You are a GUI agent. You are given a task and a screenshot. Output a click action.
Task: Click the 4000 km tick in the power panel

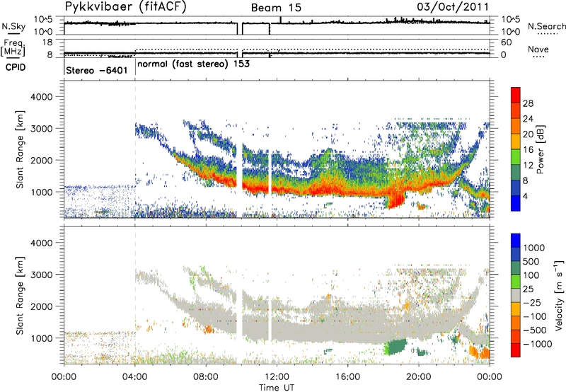tap(41, 97)
